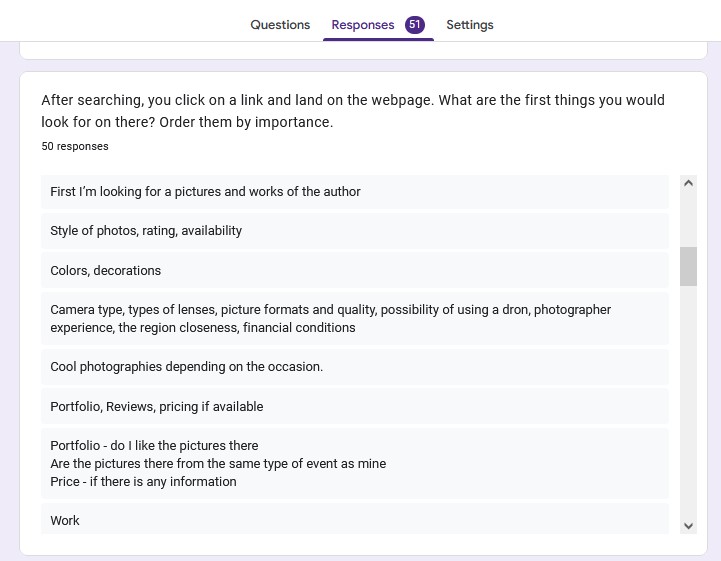Click the scrollbar track below the thumb
721x561 pixels.
click(688, 400)
